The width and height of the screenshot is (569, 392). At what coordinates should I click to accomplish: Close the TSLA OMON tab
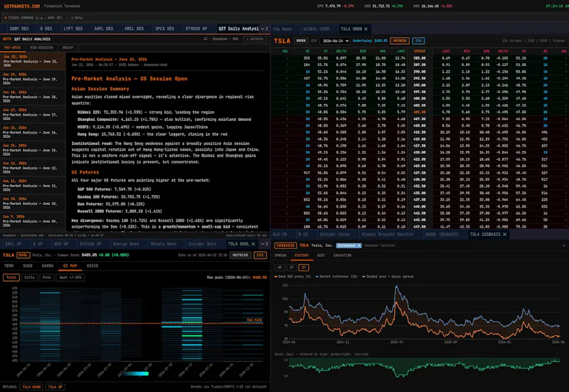[366, 29]
